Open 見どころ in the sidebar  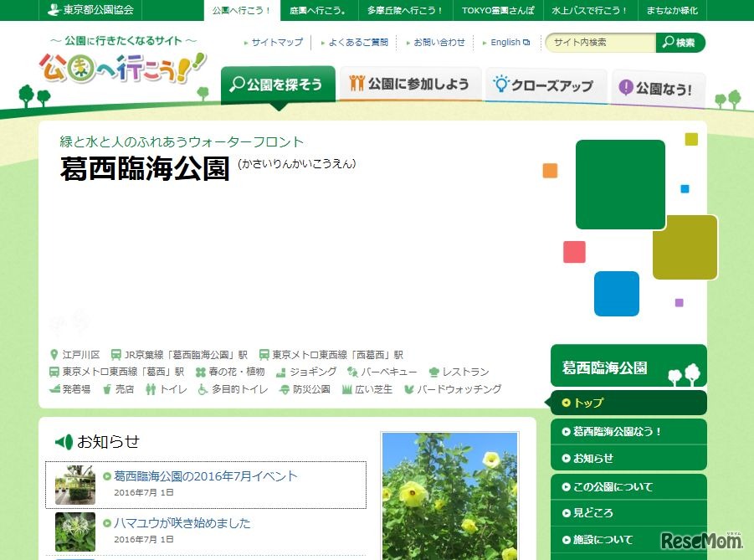(629, 513)
